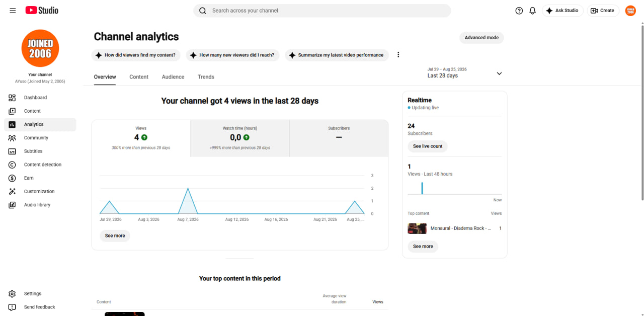Click in the Search across your channel field
Image resolution: width=644 pixels, height=316 pixels.
coord(322,11)
